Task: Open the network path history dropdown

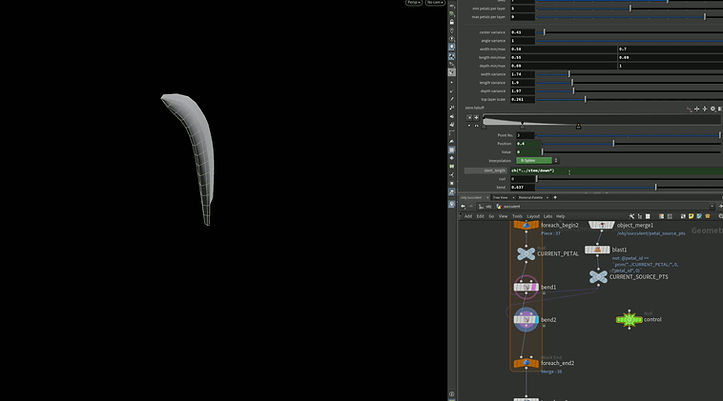Action: pos(711,206)
